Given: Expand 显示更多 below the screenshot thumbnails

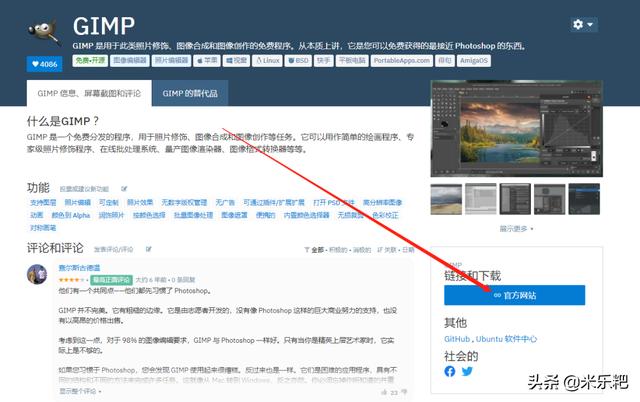Looking at the screenshot, I should click(x=516, y=229).
